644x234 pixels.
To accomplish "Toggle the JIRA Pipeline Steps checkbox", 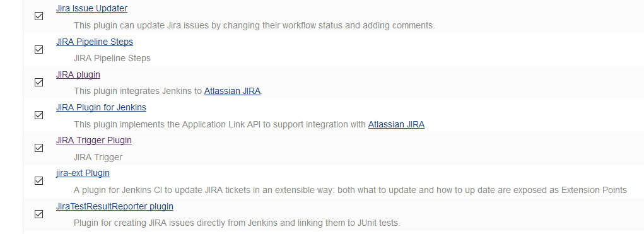I will tap(38, 49).
